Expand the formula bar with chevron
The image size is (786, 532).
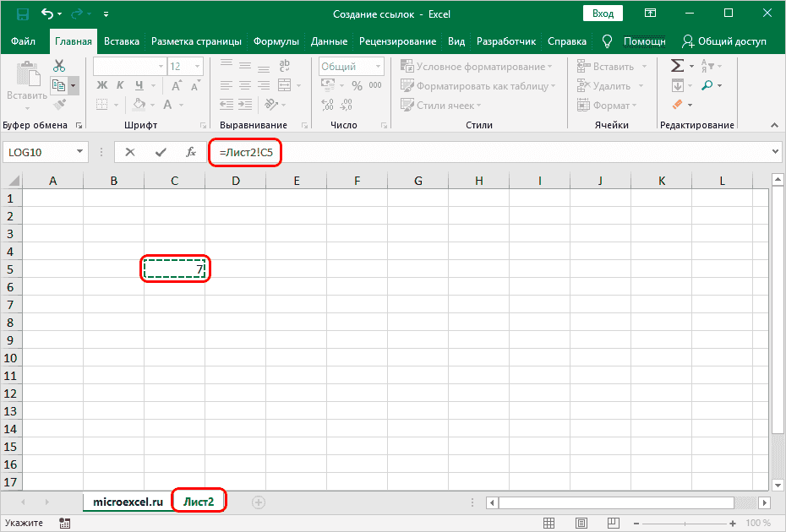[776, 152]
